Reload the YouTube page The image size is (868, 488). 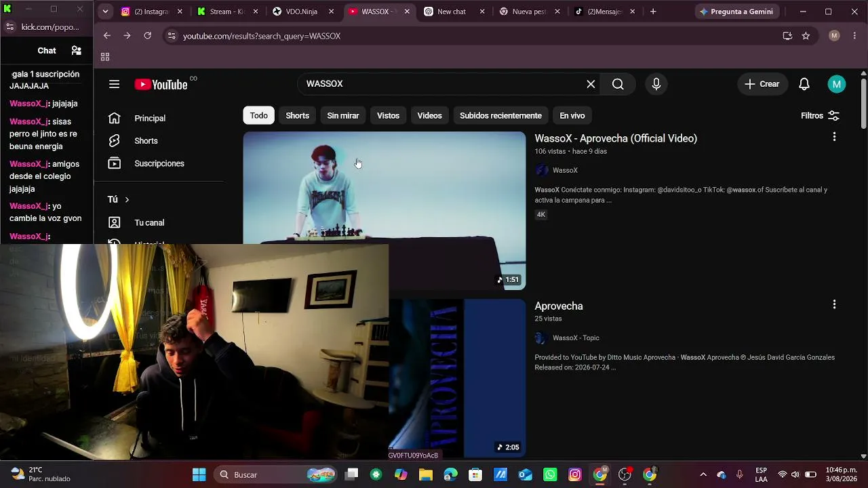[x=147, y=36]
